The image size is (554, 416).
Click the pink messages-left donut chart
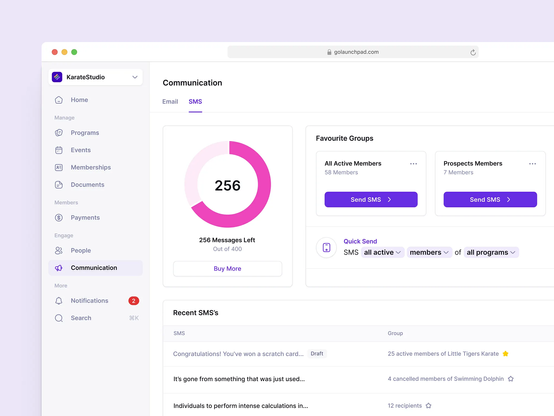tap(228, 184)
